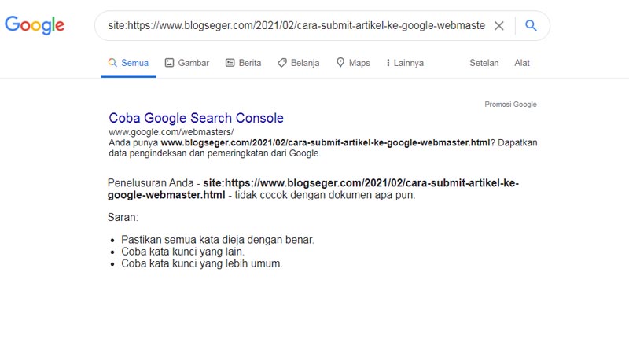
Task: Run search with the blue magnifier icon
Action: click(531, 26)
